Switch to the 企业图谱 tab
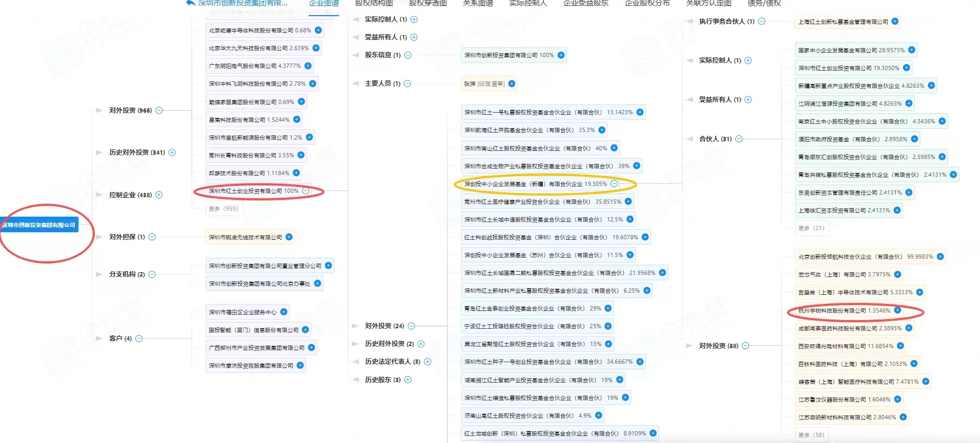Screen dimensions: 980x443 tap(324, 3)
